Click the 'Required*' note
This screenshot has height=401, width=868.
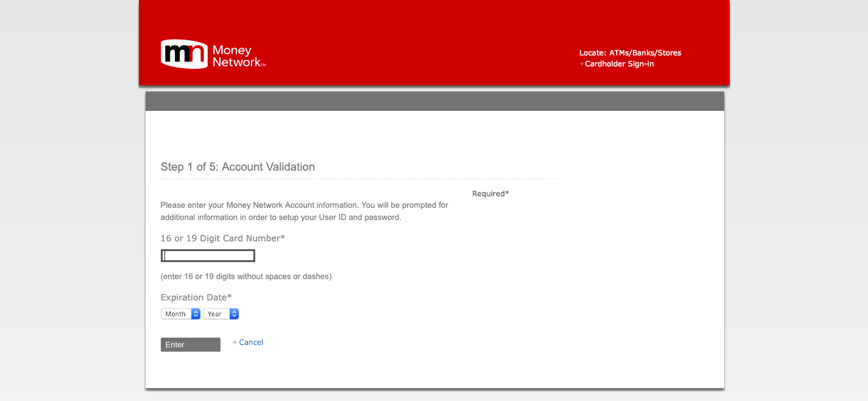pyautogui.click(x=490, y=194)
